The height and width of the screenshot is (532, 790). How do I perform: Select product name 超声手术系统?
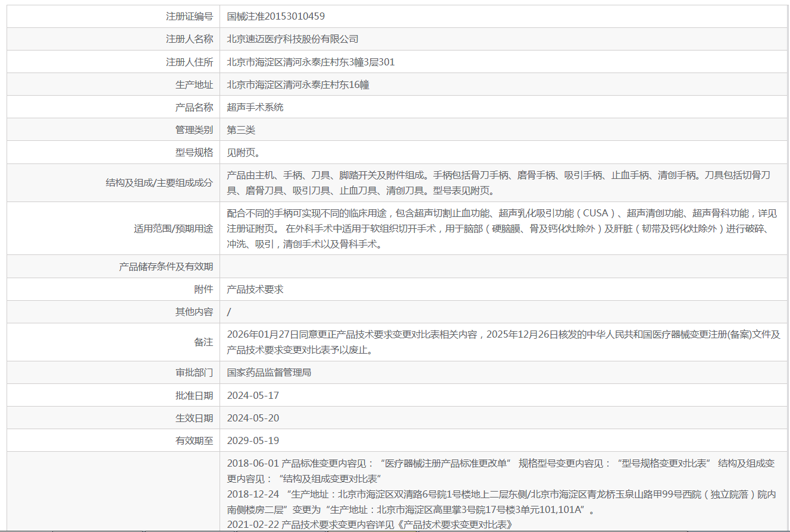tap(255, 107)
